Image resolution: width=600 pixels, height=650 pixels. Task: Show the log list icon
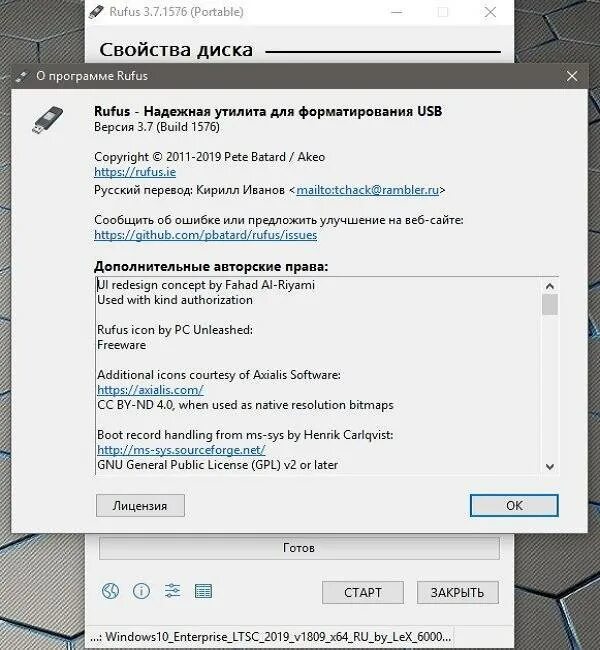pyautogui.click(x=203, y=592)
